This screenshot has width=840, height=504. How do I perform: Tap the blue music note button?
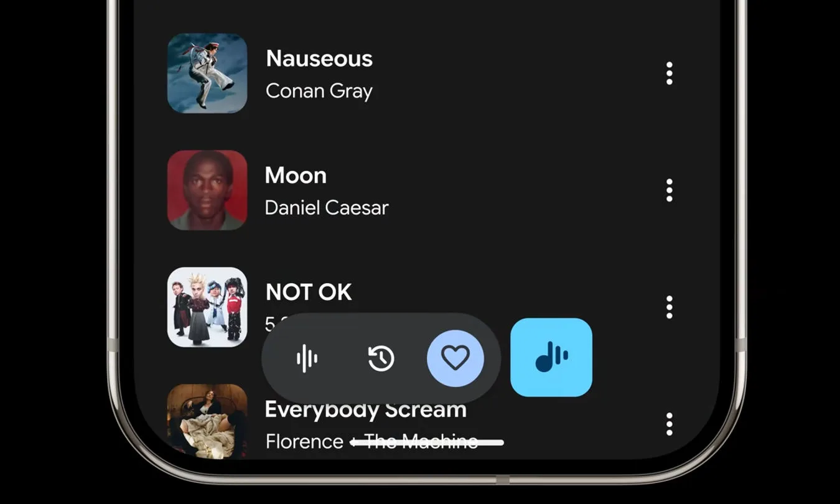pos(551,357)
